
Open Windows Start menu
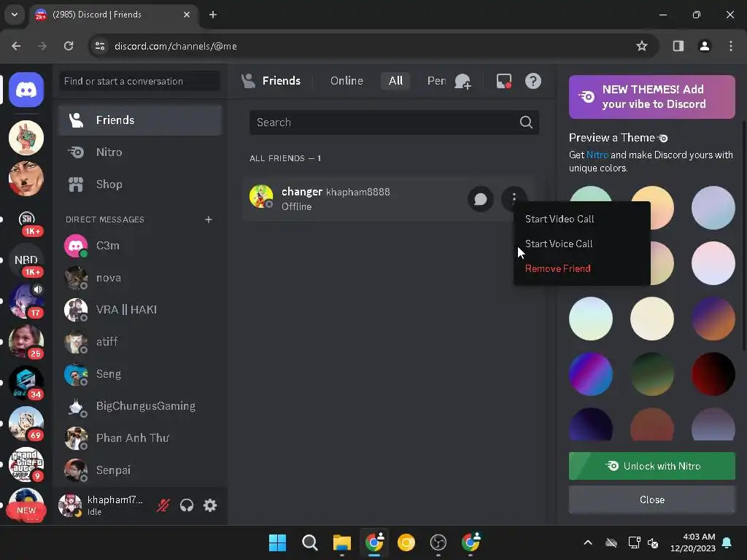click(x=277, y=542)
